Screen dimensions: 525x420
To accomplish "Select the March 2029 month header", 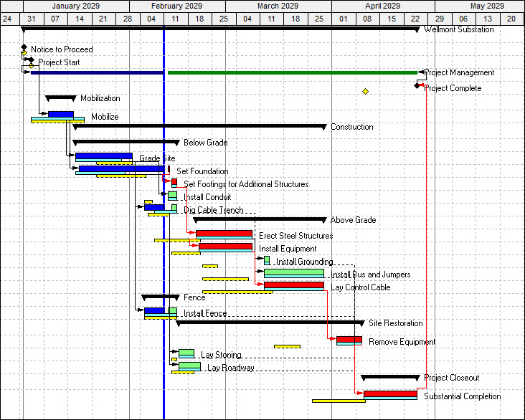I will (x=278, y=6).
